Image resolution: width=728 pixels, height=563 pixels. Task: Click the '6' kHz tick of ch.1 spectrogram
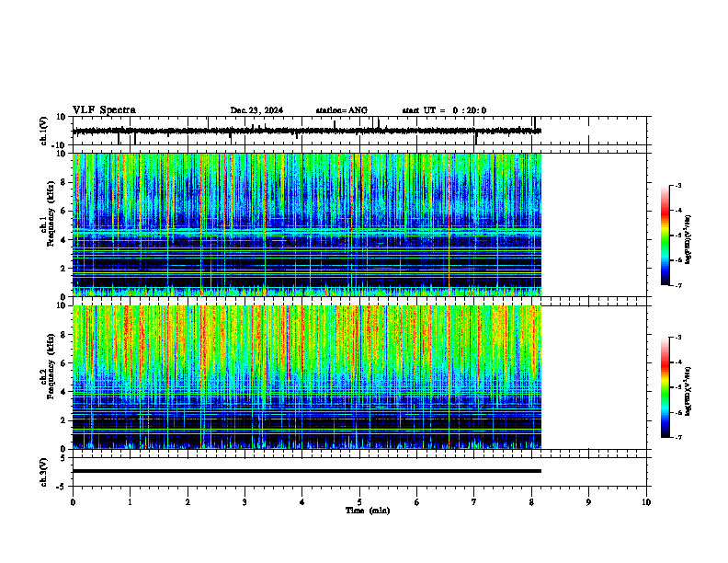[64, 211]
